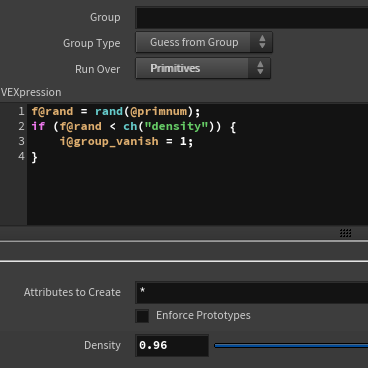This screenshot has height=368, width=368.
Task: Click the Attributes to Create field
Action: (252, 292)
